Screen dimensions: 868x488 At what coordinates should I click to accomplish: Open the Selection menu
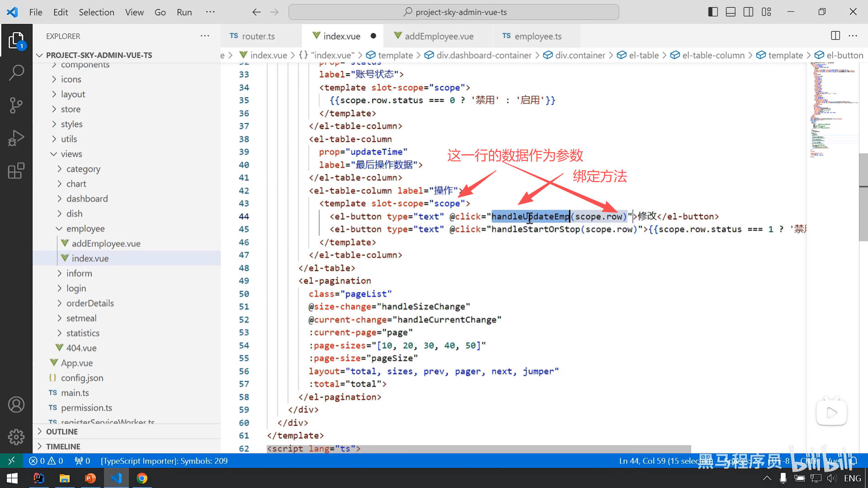point(96,12)
